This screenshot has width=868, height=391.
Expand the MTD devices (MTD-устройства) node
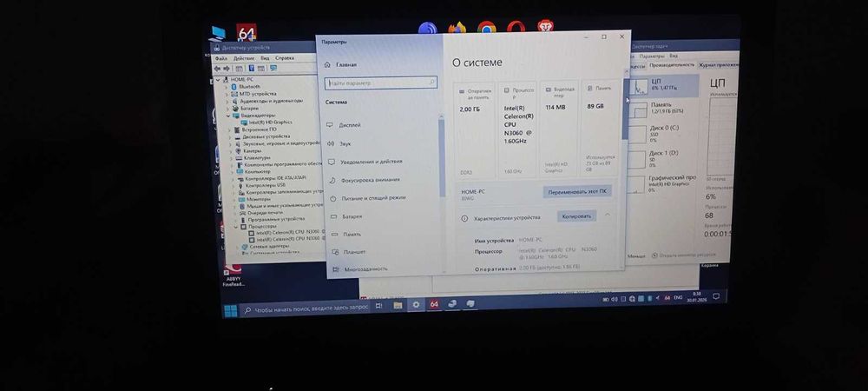tap(227, 94)
